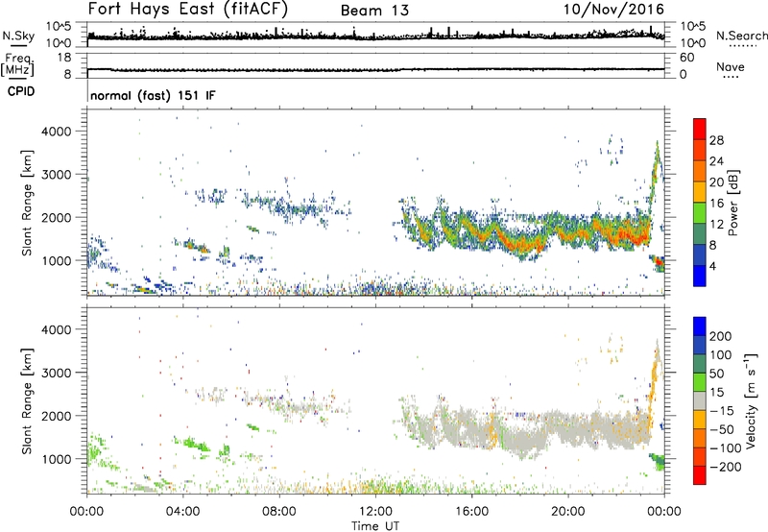This screenshot has width=768, height=532.
Task: Click velocity panel 'Slant Range [km]' label
Action: 27,401
